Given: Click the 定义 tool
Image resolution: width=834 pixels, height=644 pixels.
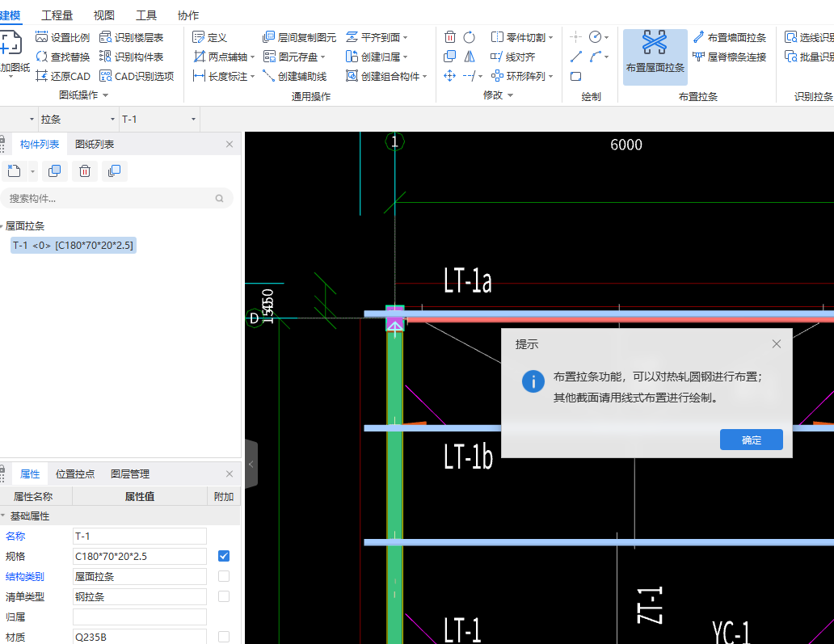Looking at the screenshot, I should coord(209,37).
